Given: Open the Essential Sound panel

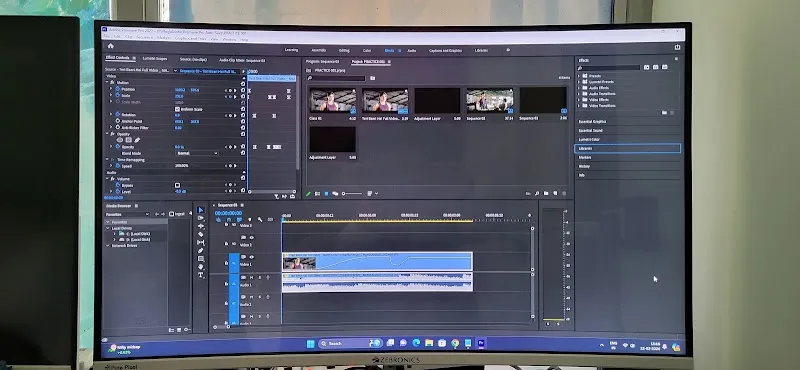Looking at the screenshot, I should (590, 130).
